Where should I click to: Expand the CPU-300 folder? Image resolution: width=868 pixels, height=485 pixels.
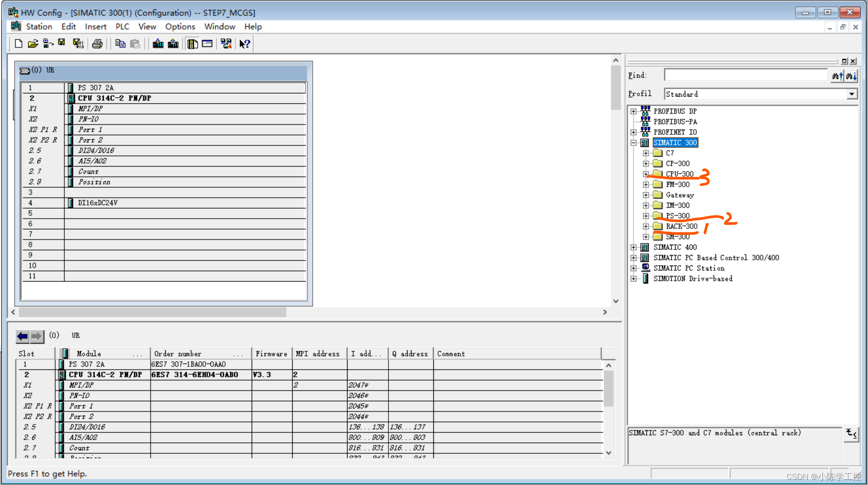(646, 174)
